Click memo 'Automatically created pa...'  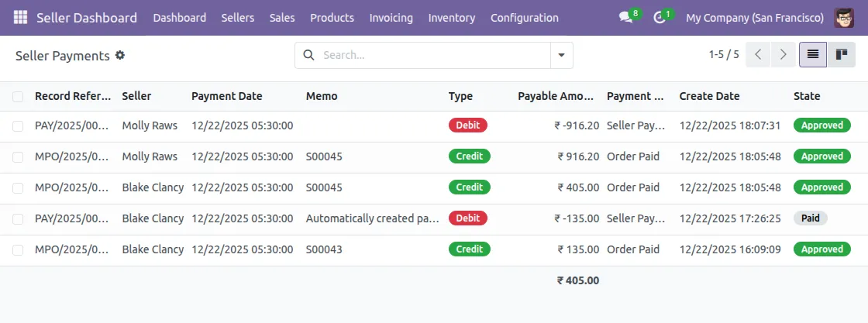(x=373, y=218)
